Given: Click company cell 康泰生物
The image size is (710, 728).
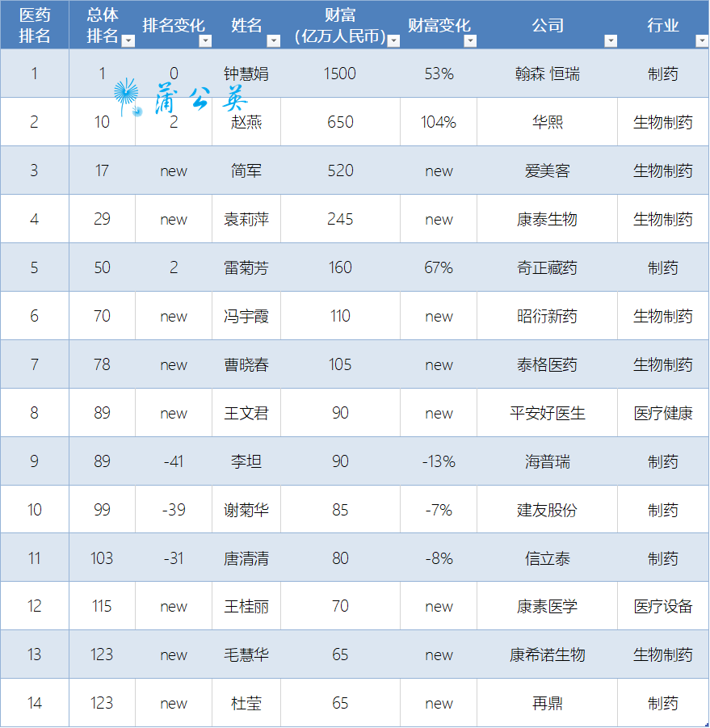Looking at the screenshot, I should (547, 219).
